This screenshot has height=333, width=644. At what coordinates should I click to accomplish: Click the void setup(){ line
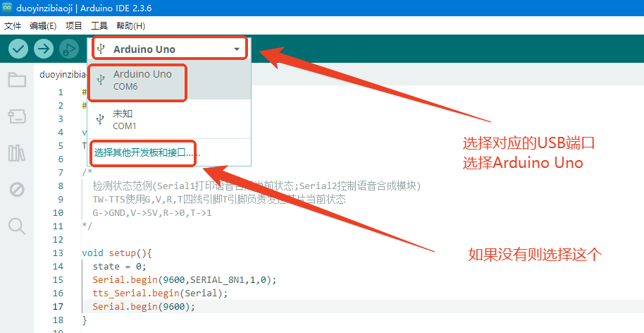[117, 253]
